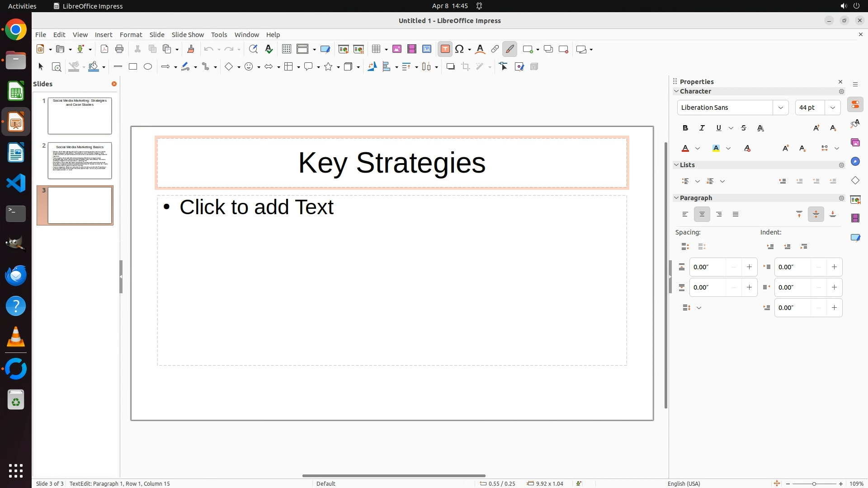Toggle Bold in Character panel

click(685, 128)
